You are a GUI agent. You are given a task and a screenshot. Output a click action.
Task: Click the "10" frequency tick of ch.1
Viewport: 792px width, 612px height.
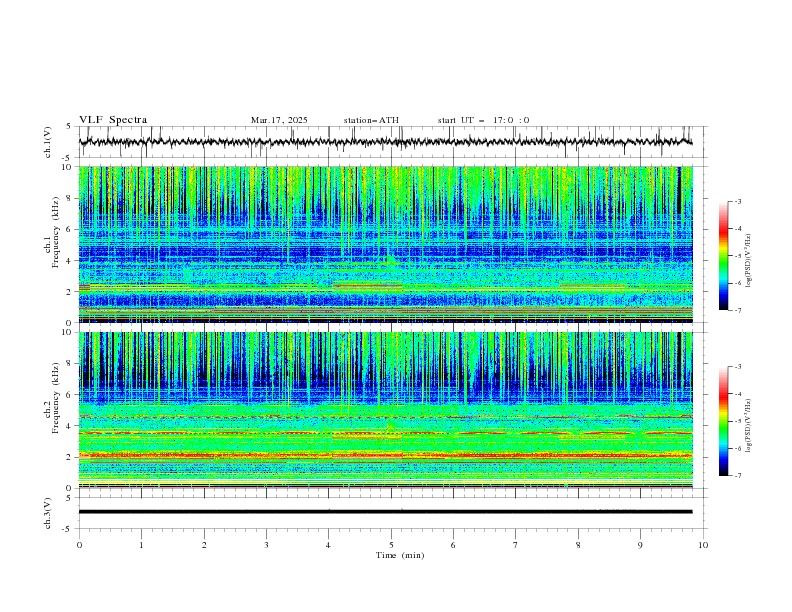click(68, 167)
